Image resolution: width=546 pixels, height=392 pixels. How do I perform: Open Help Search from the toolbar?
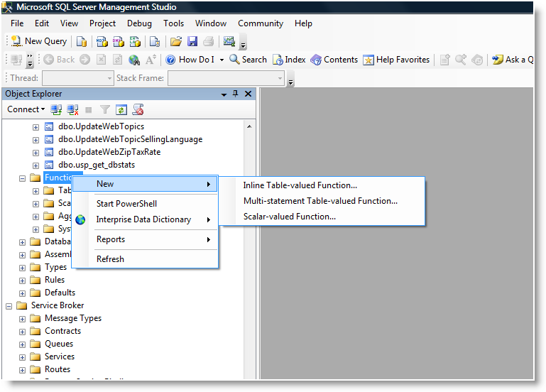coord(248,60)
